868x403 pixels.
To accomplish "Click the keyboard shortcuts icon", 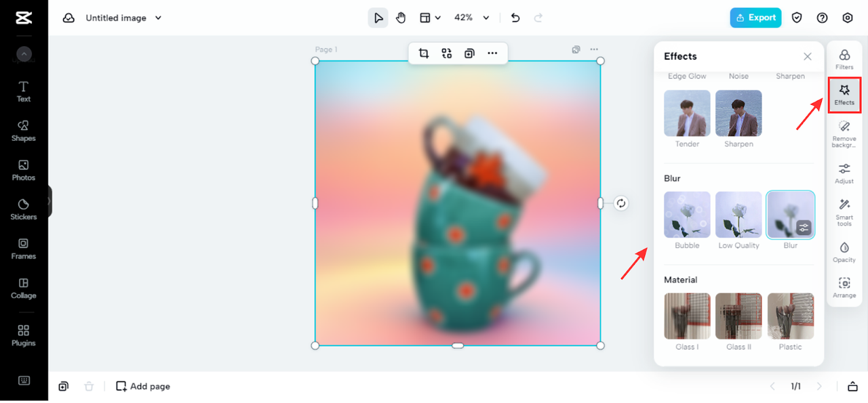I will tap(24, 381).
